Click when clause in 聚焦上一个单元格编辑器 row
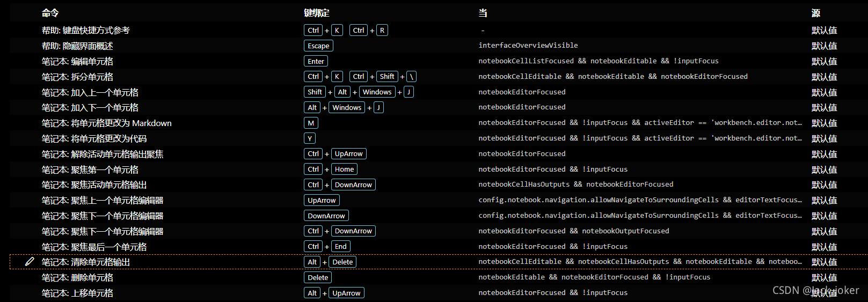Viewport: 868px width, 302px height. click(640, 200)
